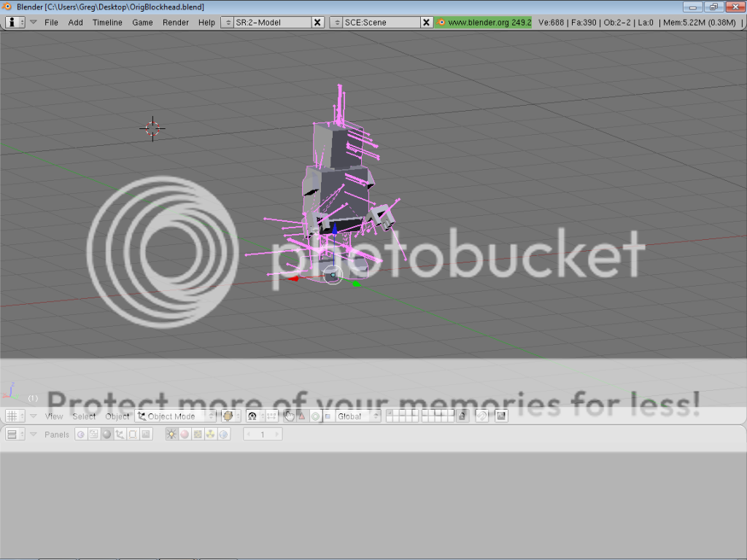This screenshot has width=747, height=560.
Task: Open the viewport draw type (solid) selector
Action: [x=231, y=416]
